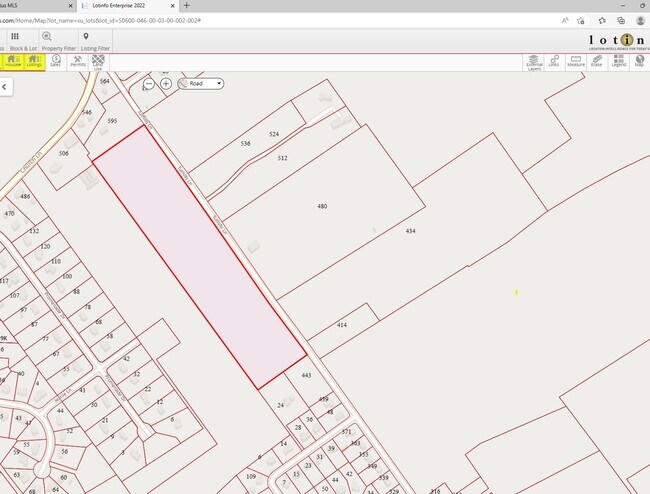Toggle the House# labels layer
This screenshot has width=650, height=494.
(12, 61)
